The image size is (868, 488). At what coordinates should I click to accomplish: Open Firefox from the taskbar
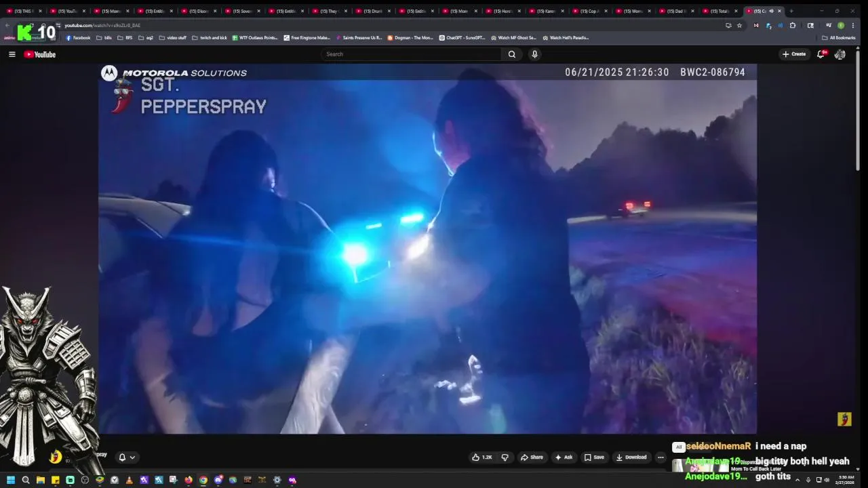(x=189, y=480)
